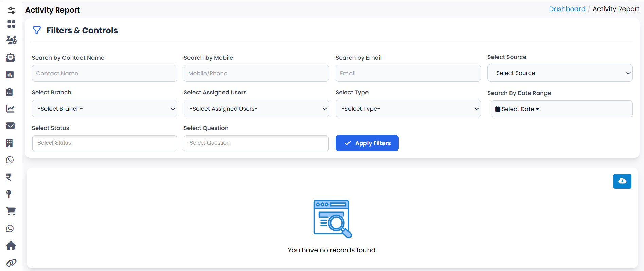
Task: Open the dashboard grid icon in sidebar
Action: pyautogui.click(x=11, y=24)
